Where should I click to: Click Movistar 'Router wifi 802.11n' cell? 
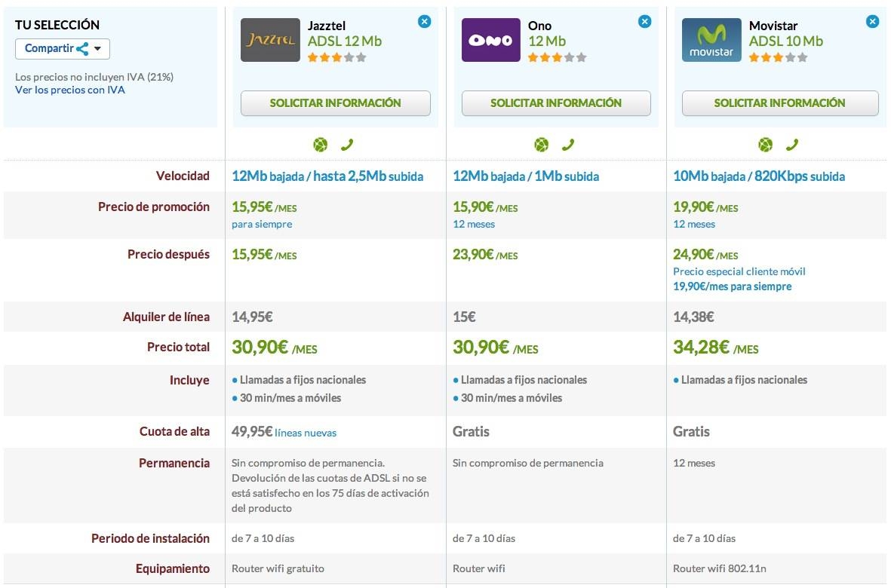tap(720, 568)
